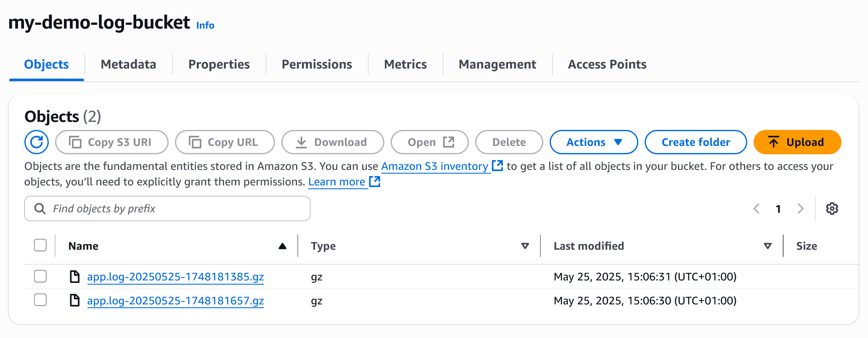
Task: Click the Find objects by prefix field
Action: (167, 209)
